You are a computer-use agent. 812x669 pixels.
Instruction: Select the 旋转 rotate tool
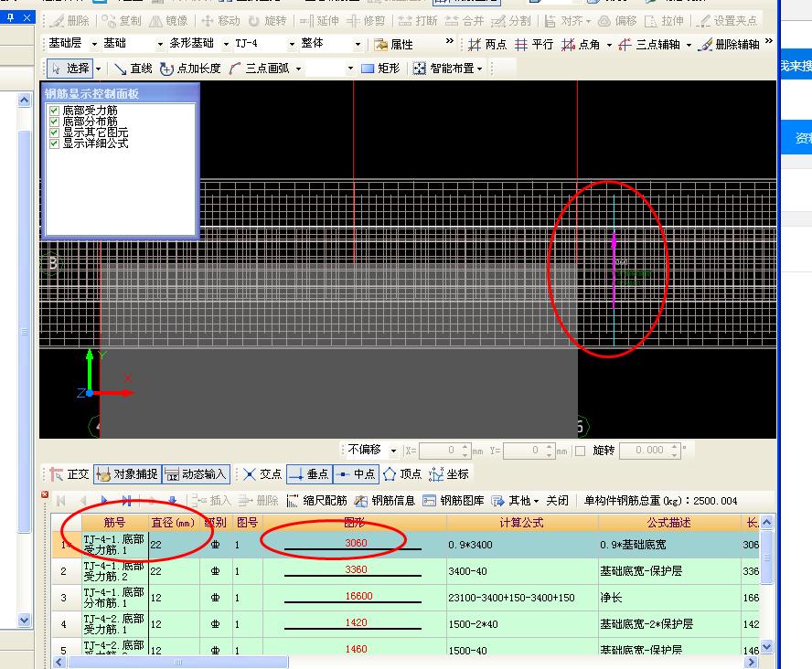click(x=267, y=21)
